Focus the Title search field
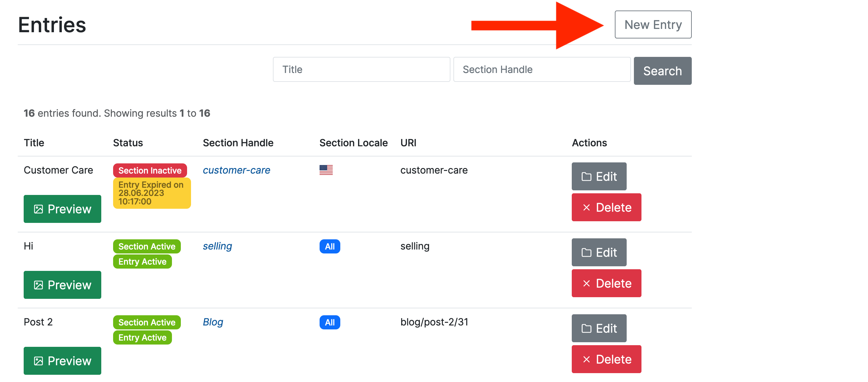Viewport: 868px width, 382px height. point(361,69)
